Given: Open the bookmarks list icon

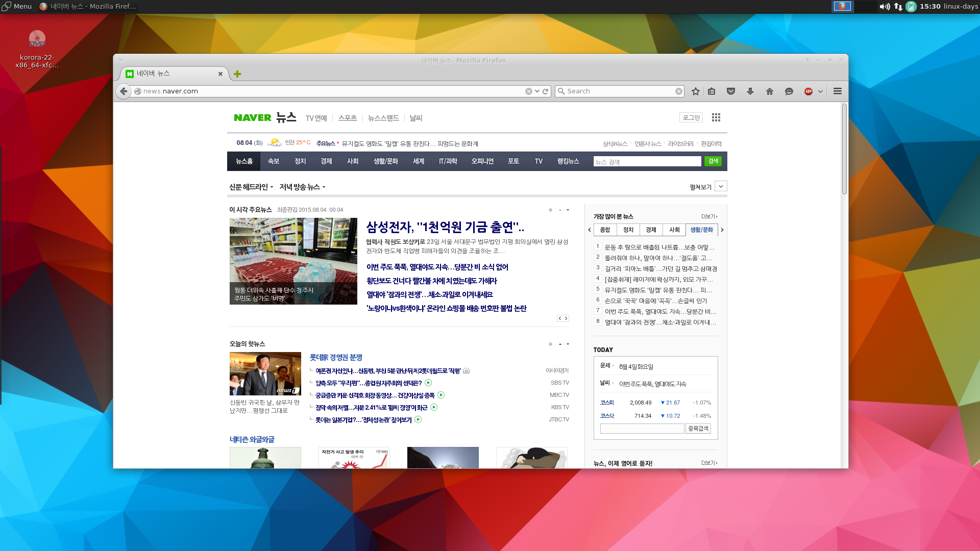Looking at the screenshot, I should (x=712, y=91).
